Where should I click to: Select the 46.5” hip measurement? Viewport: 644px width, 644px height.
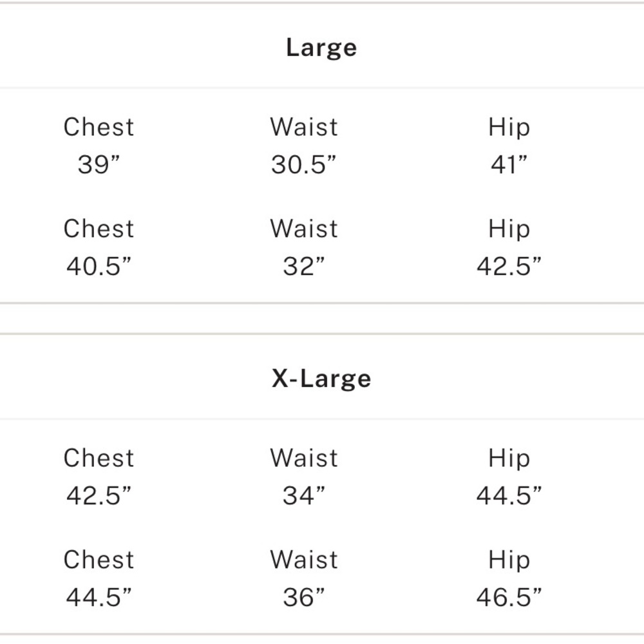(x=509, y=597)
